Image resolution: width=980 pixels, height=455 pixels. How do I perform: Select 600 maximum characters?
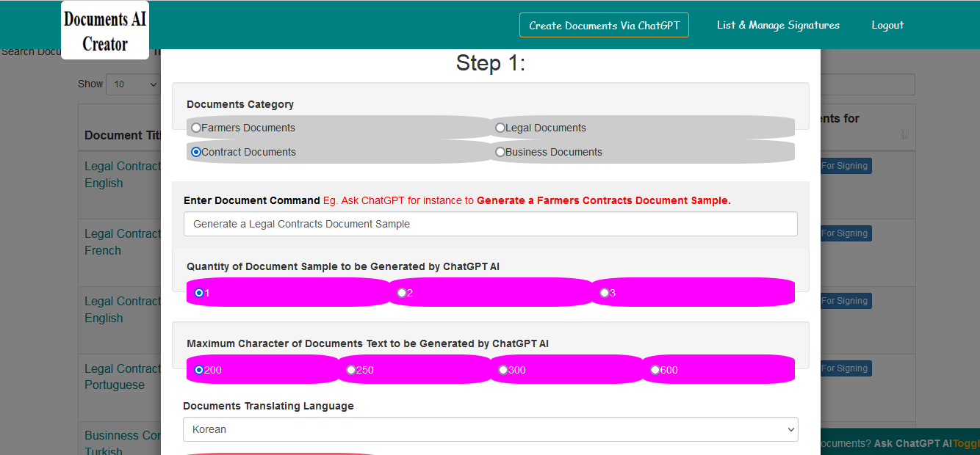click(x=655, y=370)
